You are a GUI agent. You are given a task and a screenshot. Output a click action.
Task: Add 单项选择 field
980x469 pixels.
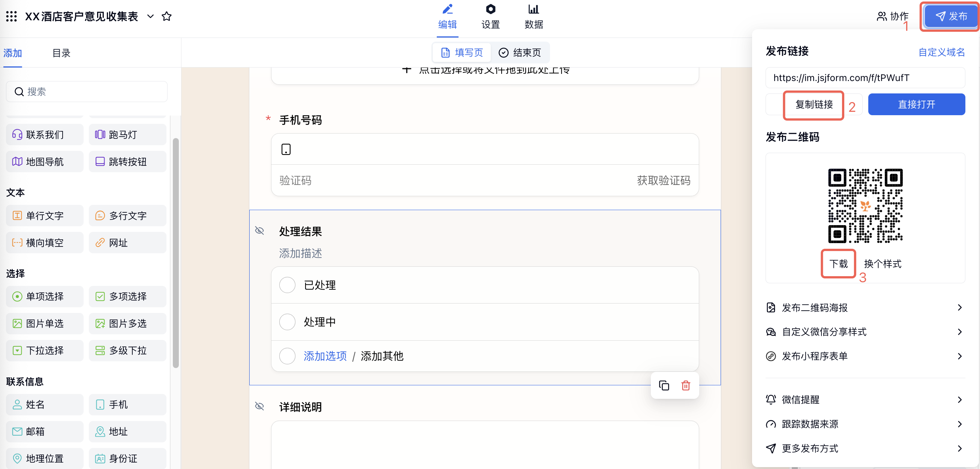[x=45, y=296]
